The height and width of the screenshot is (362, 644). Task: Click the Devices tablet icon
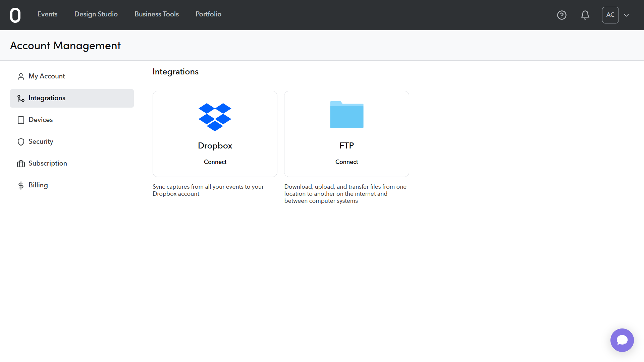21,120
